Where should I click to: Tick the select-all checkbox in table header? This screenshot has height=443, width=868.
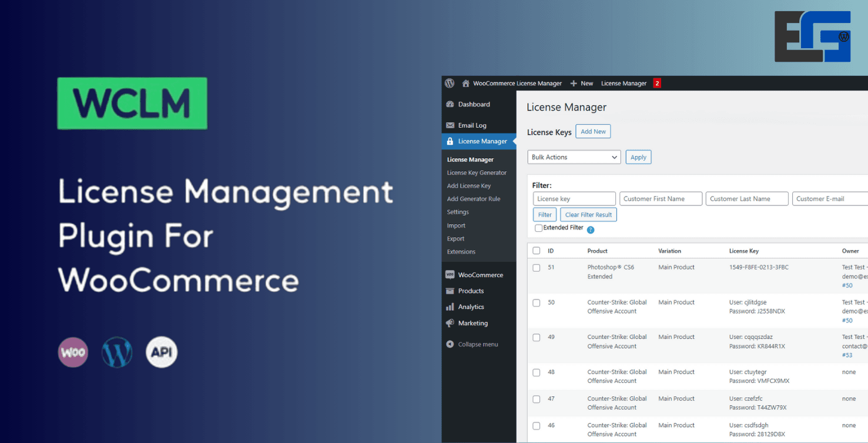click(536, 251)
